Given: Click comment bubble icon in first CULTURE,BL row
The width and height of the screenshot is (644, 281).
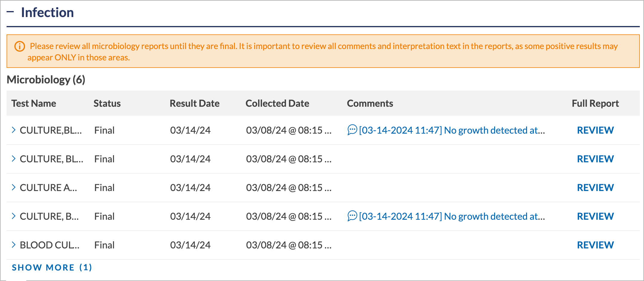Looking at the screenshot, I should click(x=352, y=130).
